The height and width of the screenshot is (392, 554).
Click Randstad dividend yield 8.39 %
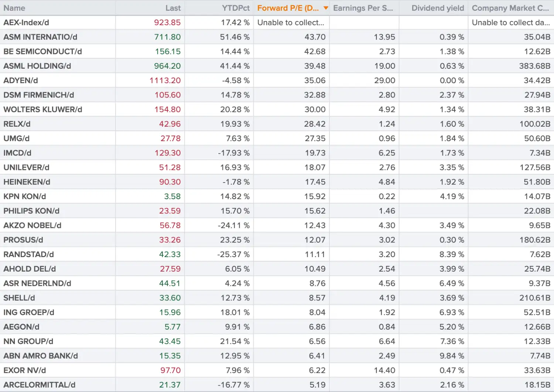(x=452, y=254)
